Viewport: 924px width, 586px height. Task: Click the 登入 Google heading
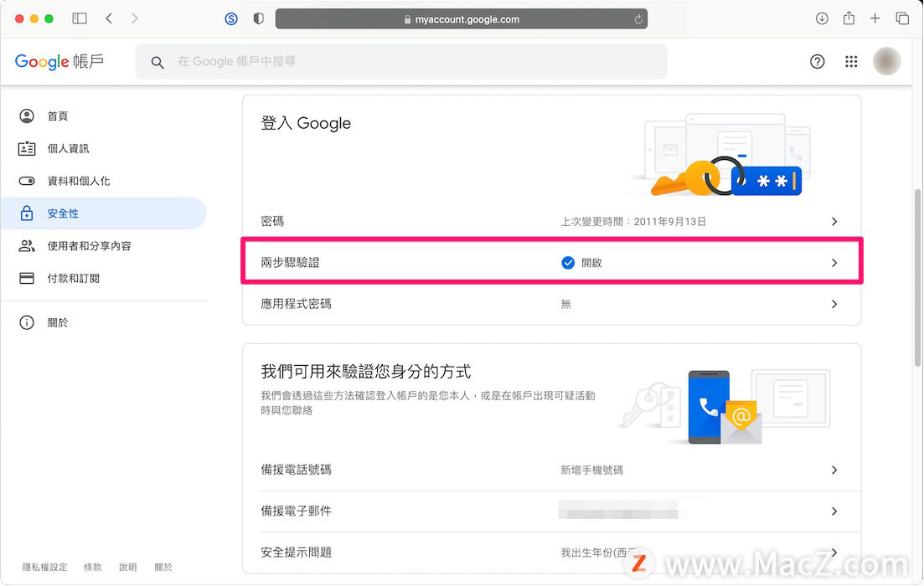pos(306,123)
